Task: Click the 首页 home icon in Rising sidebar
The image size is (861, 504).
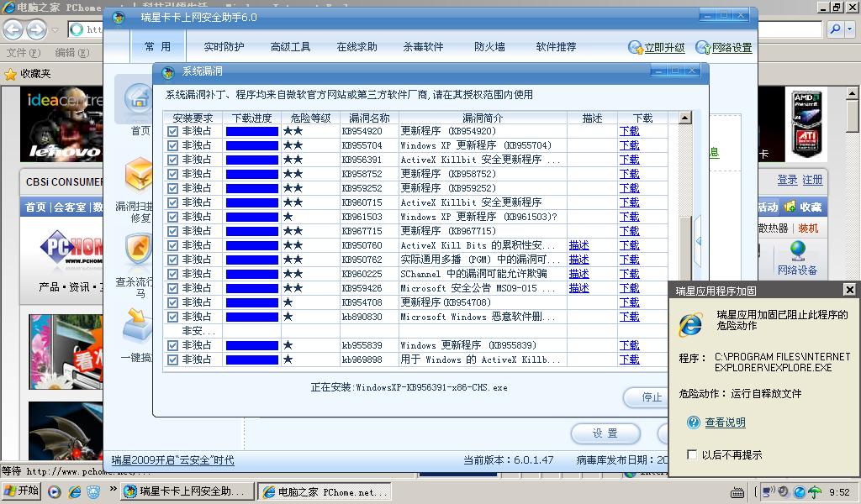Action: [139, 99]
